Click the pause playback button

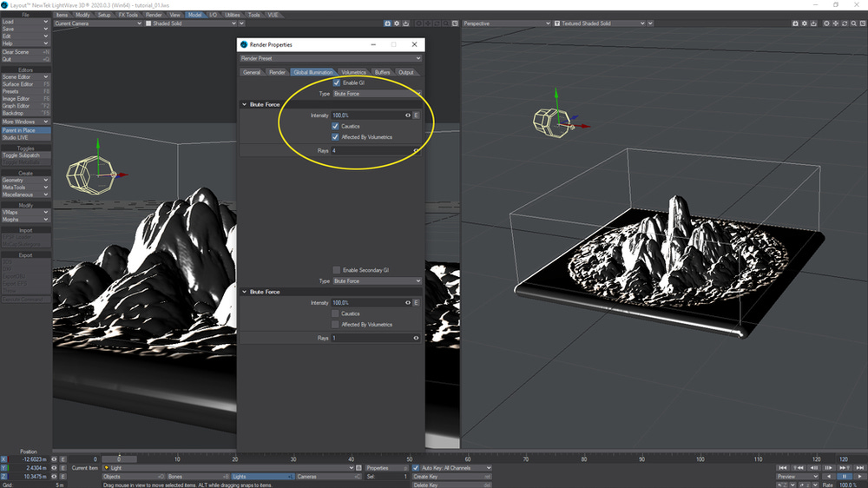845,477
